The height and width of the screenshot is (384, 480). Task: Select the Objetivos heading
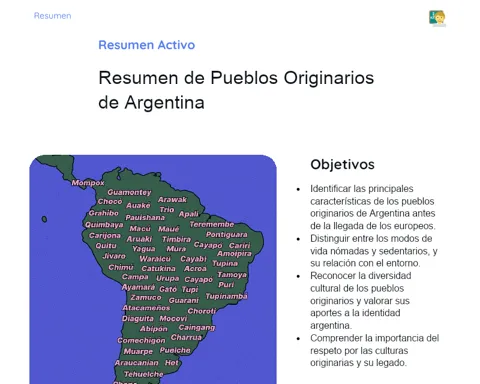pos(342,164)
